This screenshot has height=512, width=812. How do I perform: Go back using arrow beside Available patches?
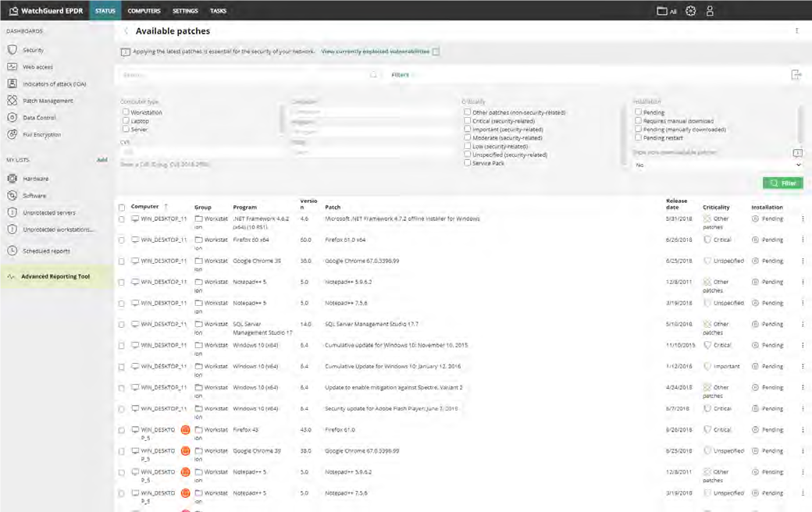tap(126, 31)
